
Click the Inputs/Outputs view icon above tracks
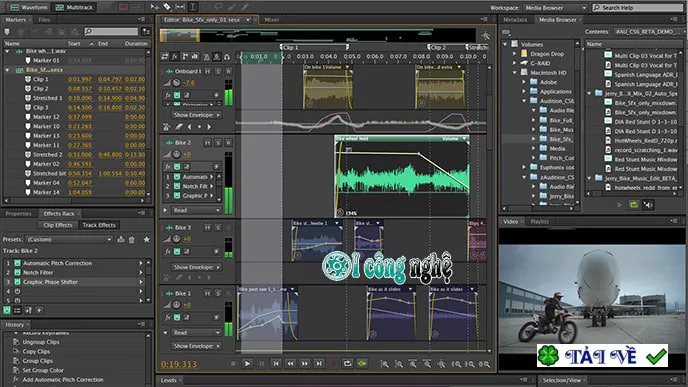point(165,57)
